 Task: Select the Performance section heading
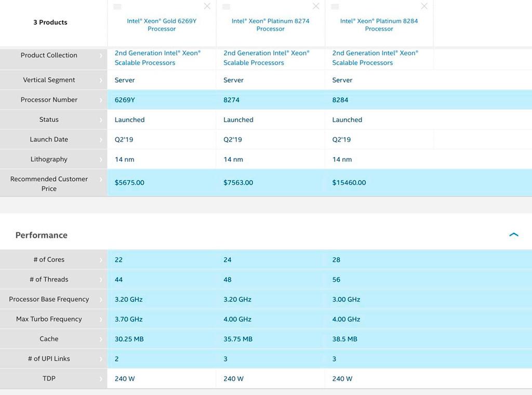pyautogui.click(x=42, y=235)
